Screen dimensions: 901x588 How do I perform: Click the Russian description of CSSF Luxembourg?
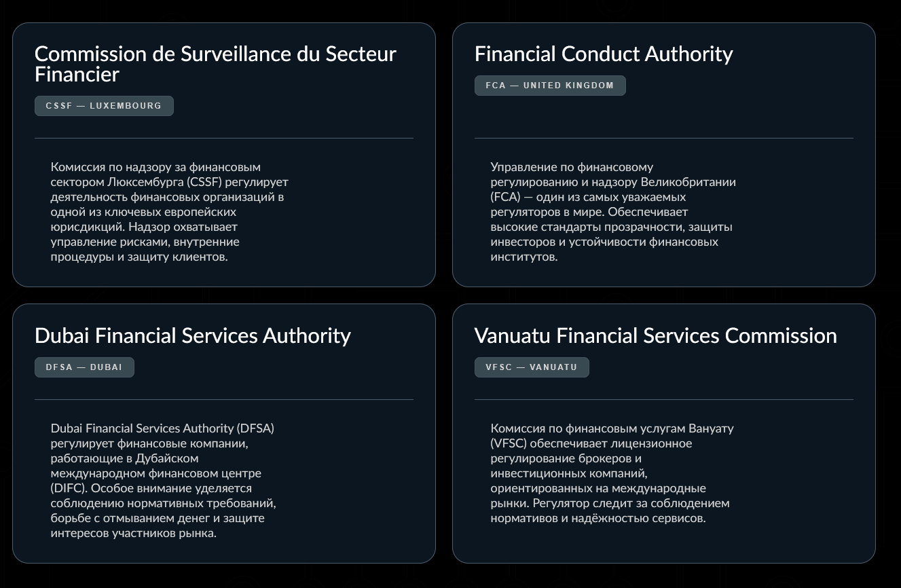coord(170,212)
